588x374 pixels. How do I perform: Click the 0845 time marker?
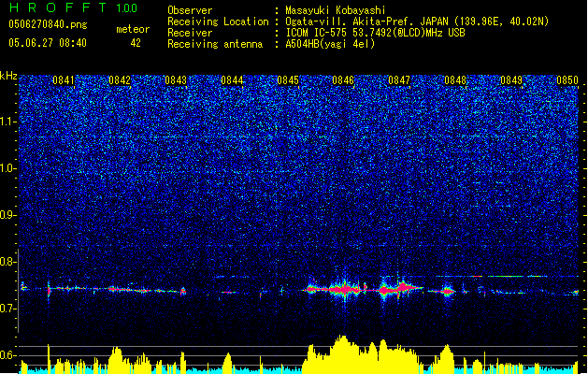point(288,80)
